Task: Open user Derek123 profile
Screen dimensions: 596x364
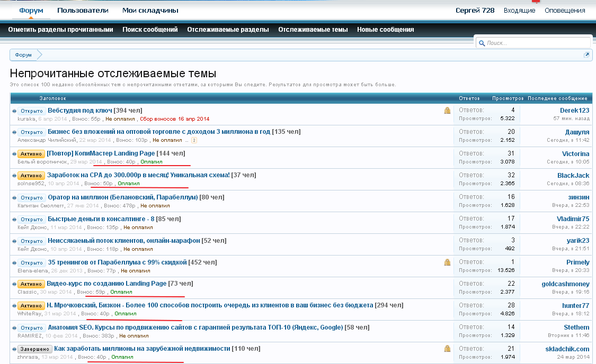Action: pos(574,111)
